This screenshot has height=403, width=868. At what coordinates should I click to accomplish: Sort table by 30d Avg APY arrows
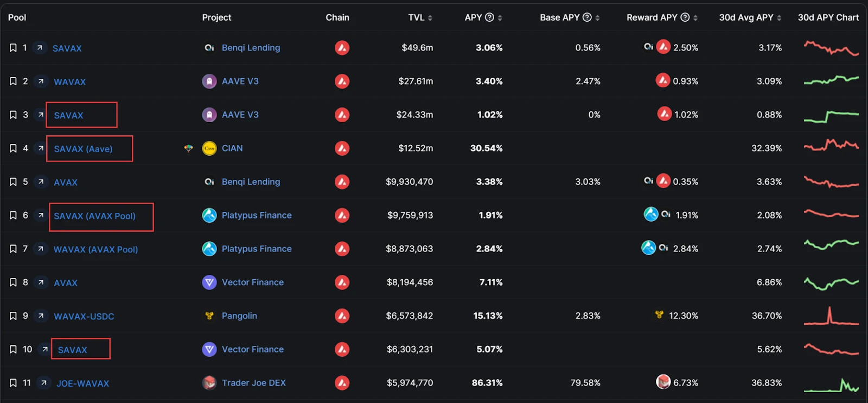tap(779, 18)
